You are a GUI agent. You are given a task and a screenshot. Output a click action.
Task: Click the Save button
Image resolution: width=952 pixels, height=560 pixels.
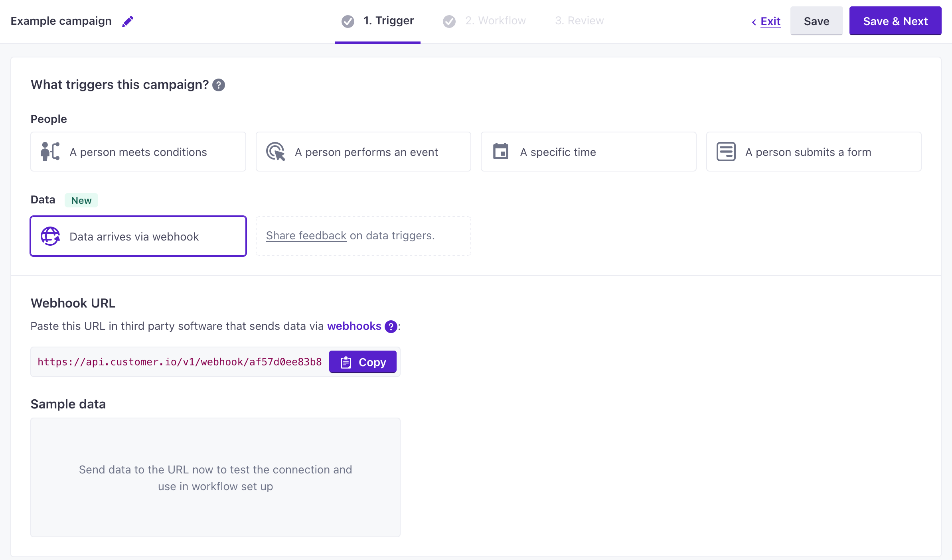(816, 21)
